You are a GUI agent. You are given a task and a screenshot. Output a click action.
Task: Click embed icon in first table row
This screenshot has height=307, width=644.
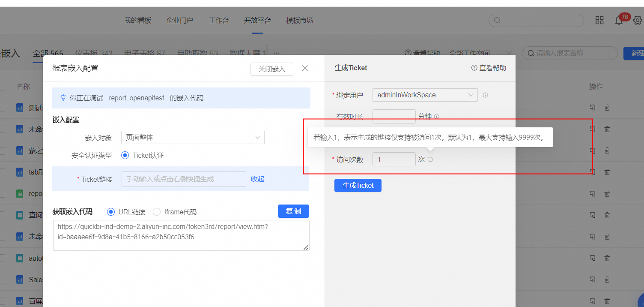tap(592, 108)
